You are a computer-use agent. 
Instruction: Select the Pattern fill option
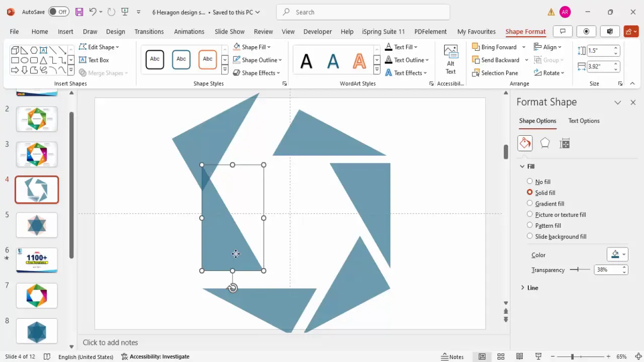tap(543, 226)
